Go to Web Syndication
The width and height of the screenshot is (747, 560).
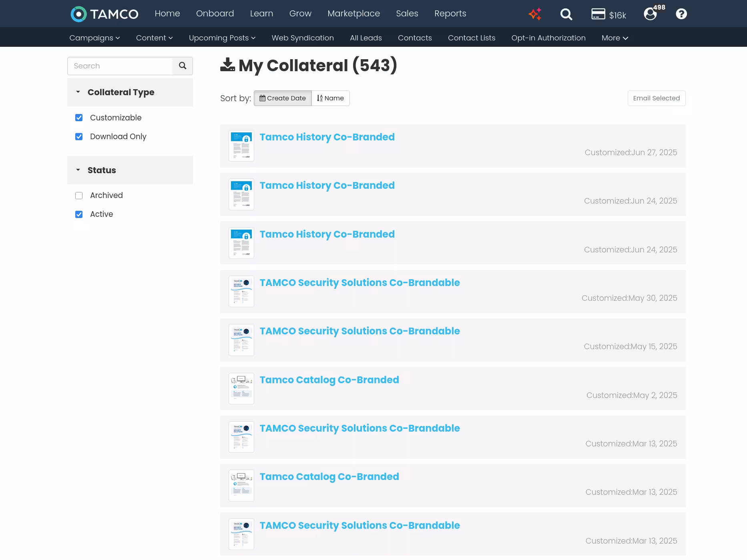[303, 38]
